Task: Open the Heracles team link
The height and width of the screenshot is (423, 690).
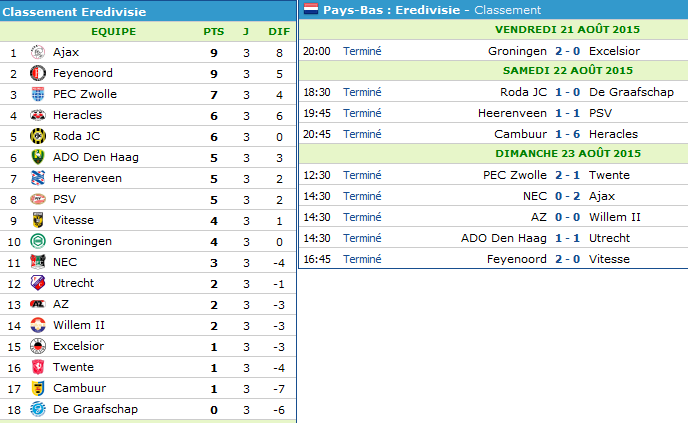Action: [x=77, y=115]
